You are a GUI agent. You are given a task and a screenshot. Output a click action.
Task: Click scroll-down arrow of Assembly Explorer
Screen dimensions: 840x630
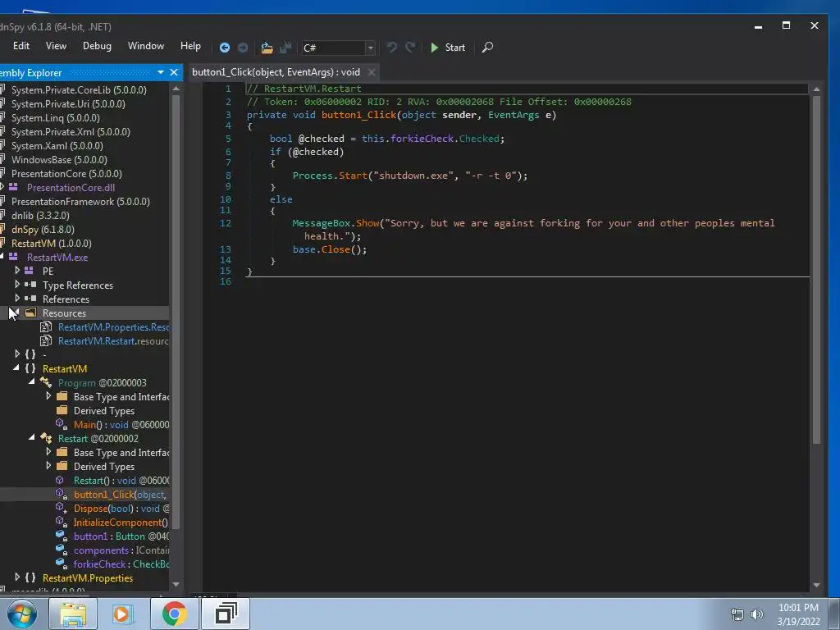[x=176, y=584]
